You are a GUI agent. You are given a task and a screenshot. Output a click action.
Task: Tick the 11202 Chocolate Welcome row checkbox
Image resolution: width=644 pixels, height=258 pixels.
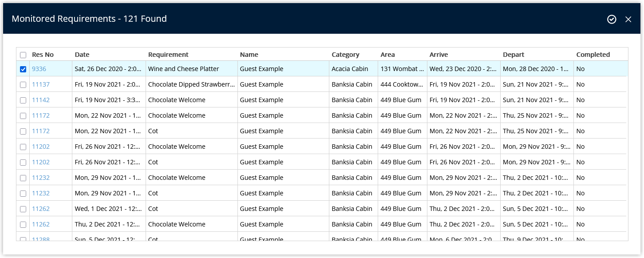[x=23, y=147]
